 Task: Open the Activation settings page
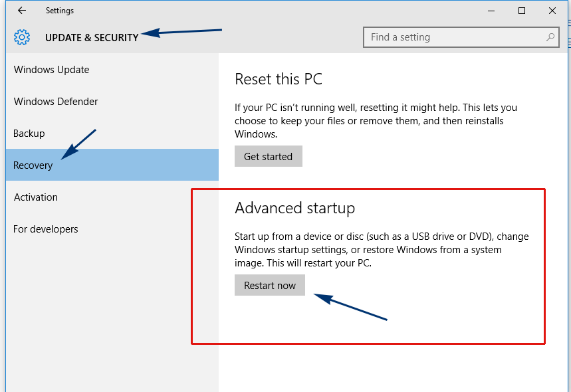pyautogui.click(x=36, y=197)
